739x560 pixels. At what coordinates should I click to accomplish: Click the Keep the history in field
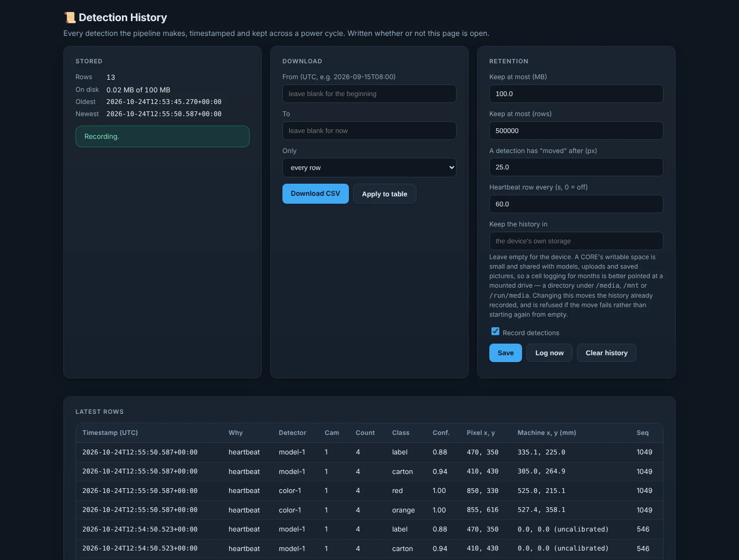click(x=576, y=241)
